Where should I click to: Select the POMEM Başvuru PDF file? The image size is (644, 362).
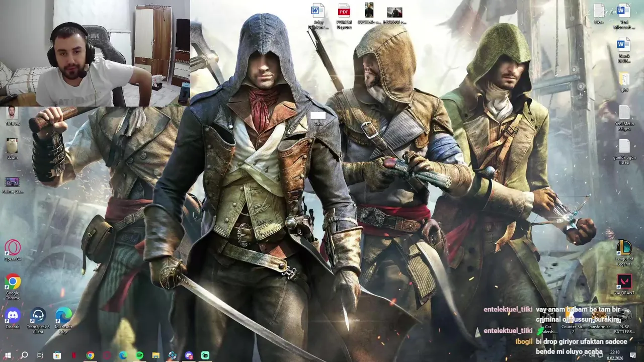point(344,17)
